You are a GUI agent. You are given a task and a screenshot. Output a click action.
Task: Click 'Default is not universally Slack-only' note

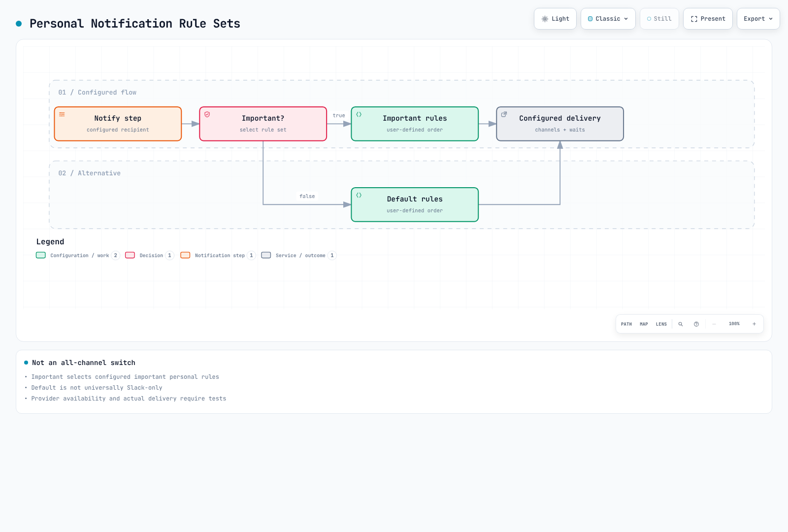pos(97,388)
